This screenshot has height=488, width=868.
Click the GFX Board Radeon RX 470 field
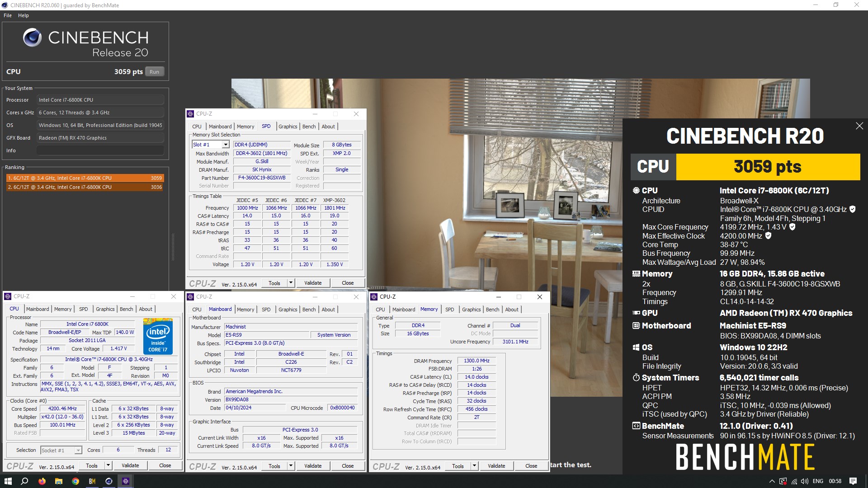(x=100, y=138)
